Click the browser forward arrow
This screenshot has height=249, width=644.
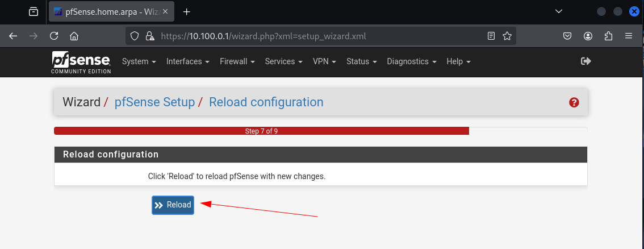click(34, 36)
